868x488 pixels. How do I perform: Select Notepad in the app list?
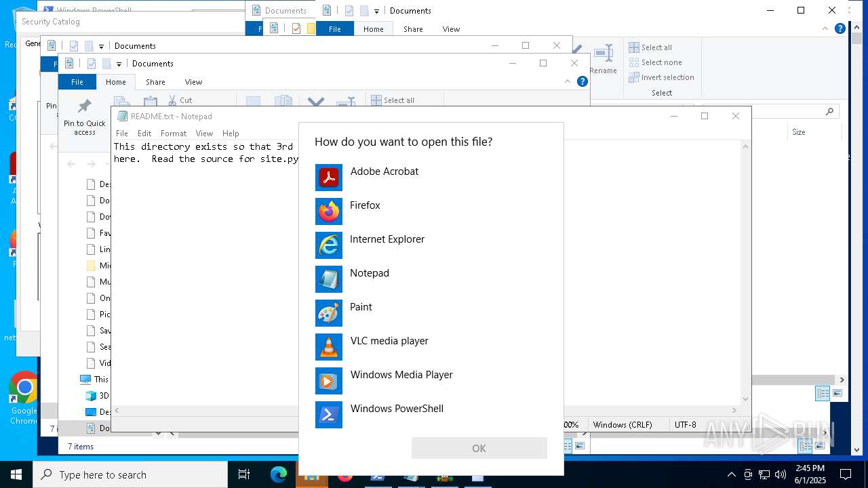431,279
